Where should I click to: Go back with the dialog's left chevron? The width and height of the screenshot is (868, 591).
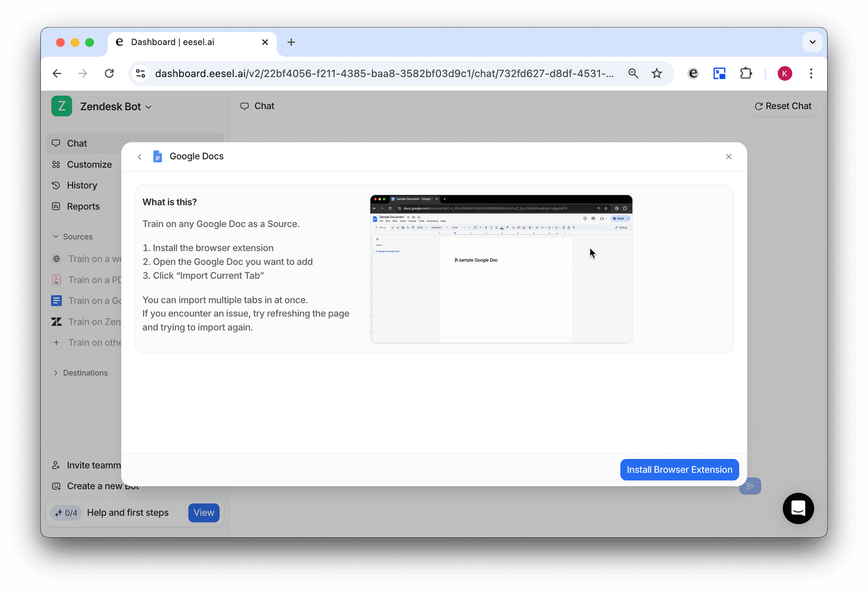click(139, 157)
